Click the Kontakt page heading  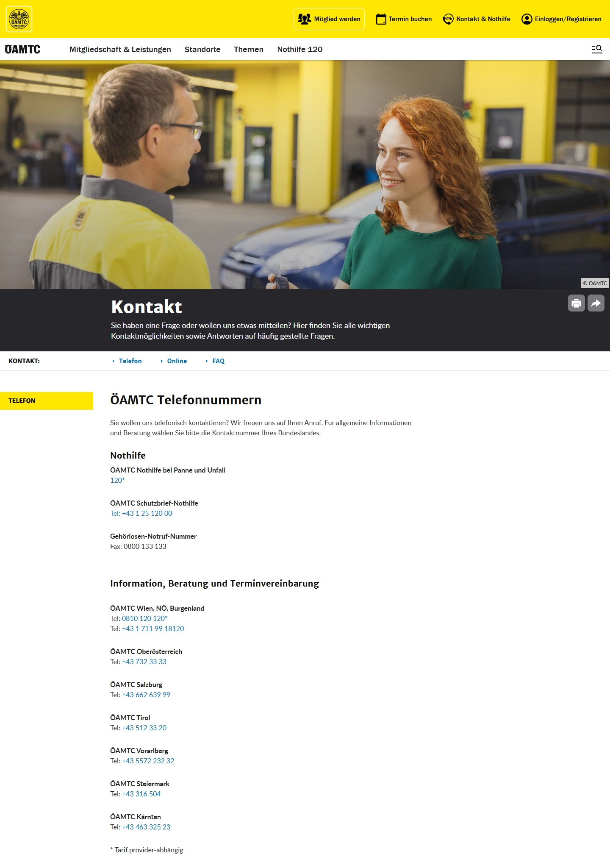pos(147,307)
